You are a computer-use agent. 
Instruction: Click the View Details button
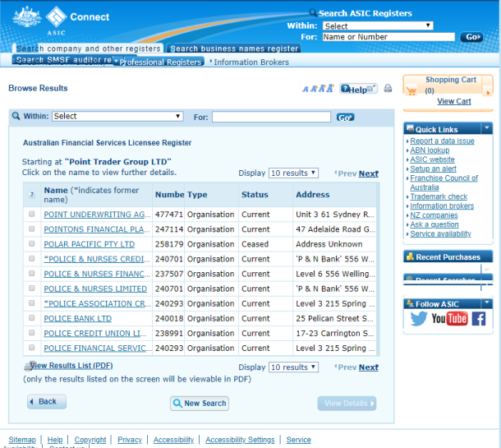[x=347, y=404]
